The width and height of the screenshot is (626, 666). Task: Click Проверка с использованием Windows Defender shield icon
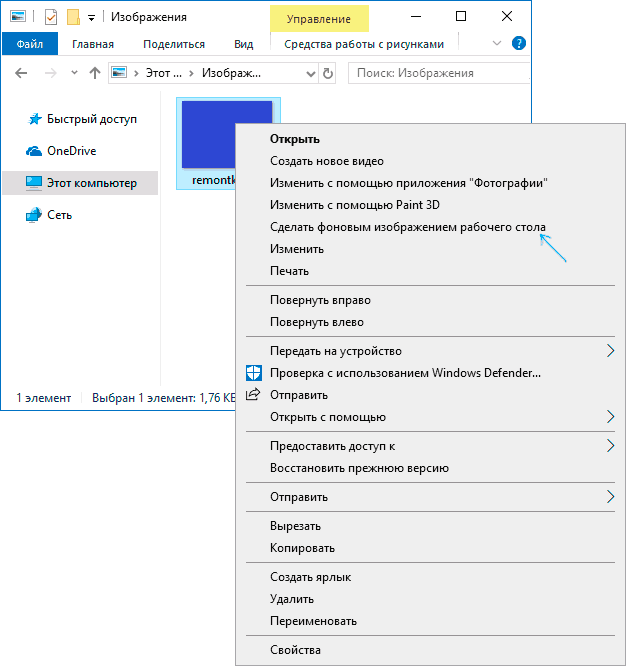tap(253, 373)
